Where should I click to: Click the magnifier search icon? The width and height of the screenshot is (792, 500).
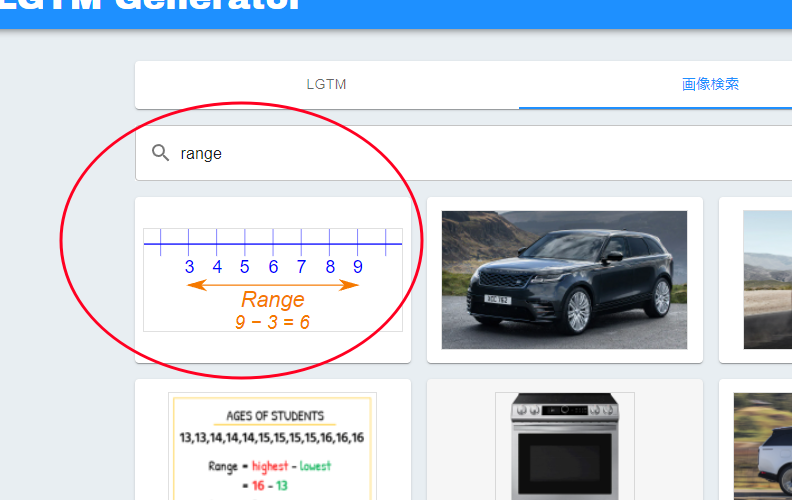(x=161, y=153)
